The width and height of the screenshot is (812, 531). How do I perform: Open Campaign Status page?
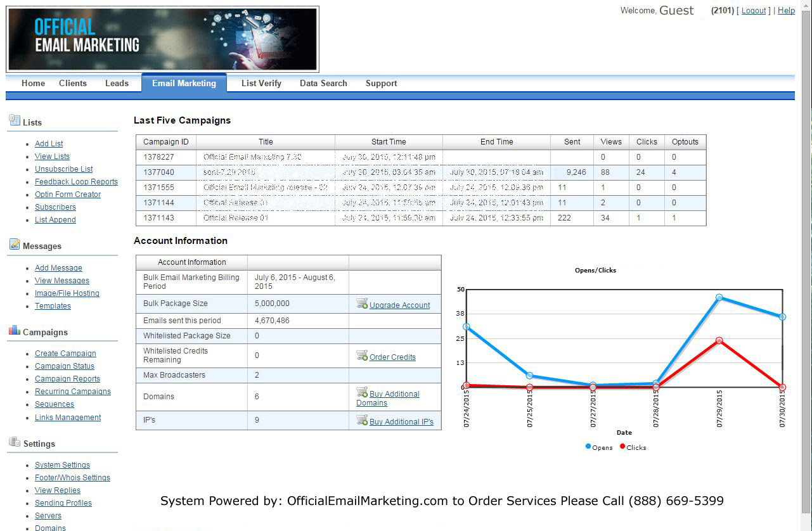click(x=65, y=366)
